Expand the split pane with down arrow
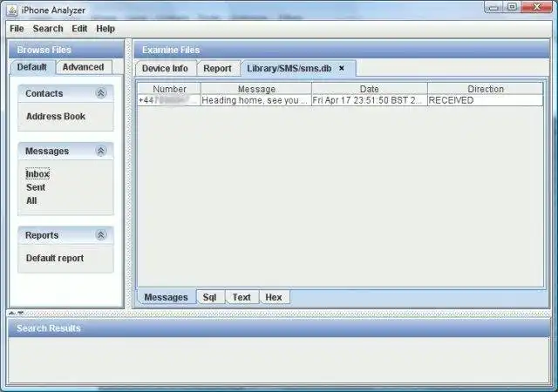This screenshot has width=558, height=392. tap(21, 313)
